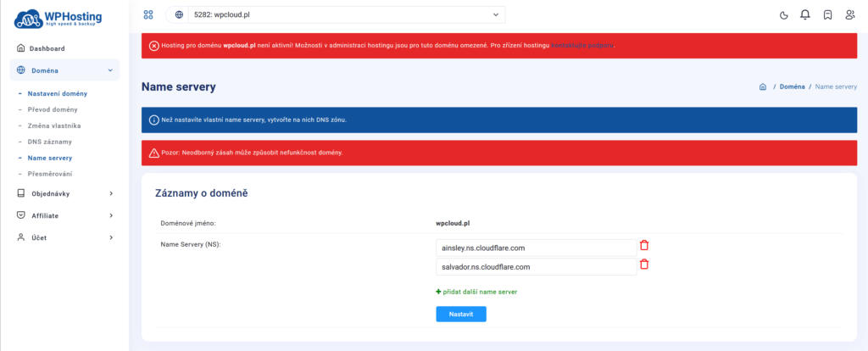Click the bookmark icon in top bar

click(827, 14)
